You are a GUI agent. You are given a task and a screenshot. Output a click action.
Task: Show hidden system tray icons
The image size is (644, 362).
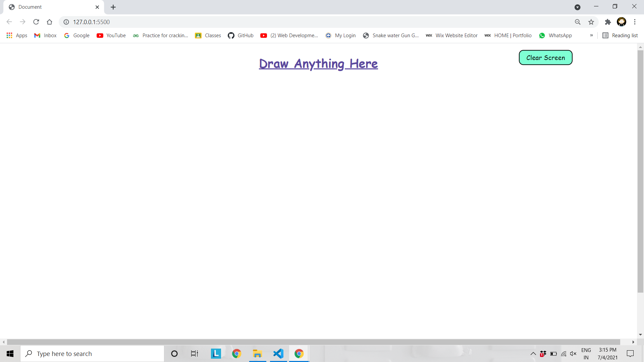pos(533,354)
